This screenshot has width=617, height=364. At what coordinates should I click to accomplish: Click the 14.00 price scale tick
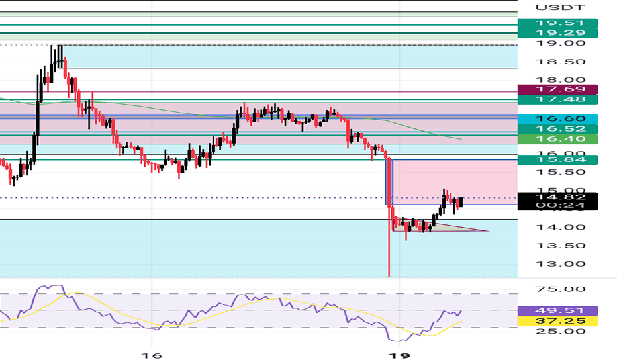[x=560, y=227]
